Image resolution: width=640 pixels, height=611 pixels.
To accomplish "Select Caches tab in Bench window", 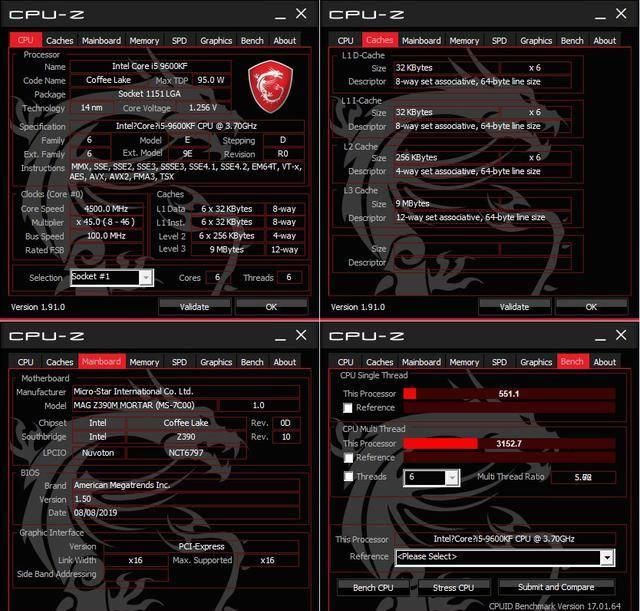I will click(x=380, y=362).
